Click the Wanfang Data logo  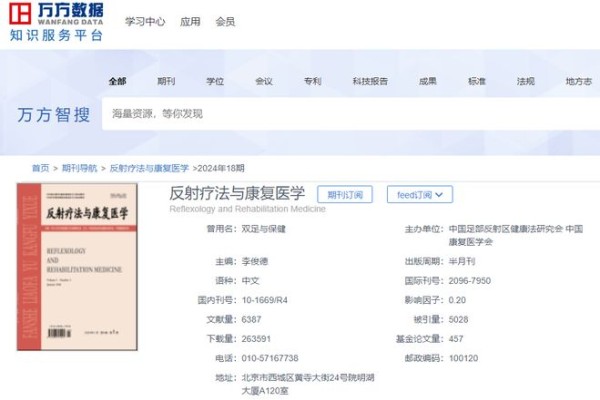point(56,22)
